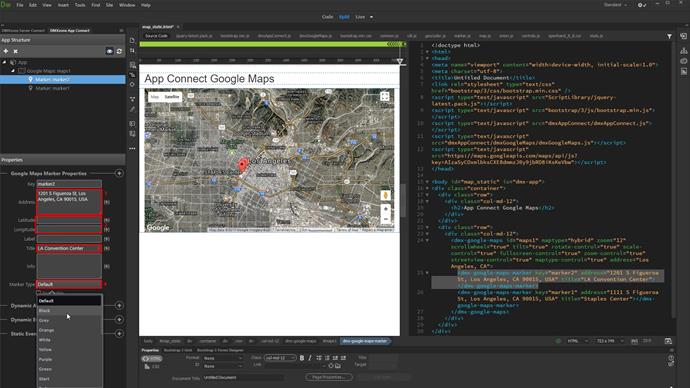Click the Title field LA Convention Center

[69, 249]
